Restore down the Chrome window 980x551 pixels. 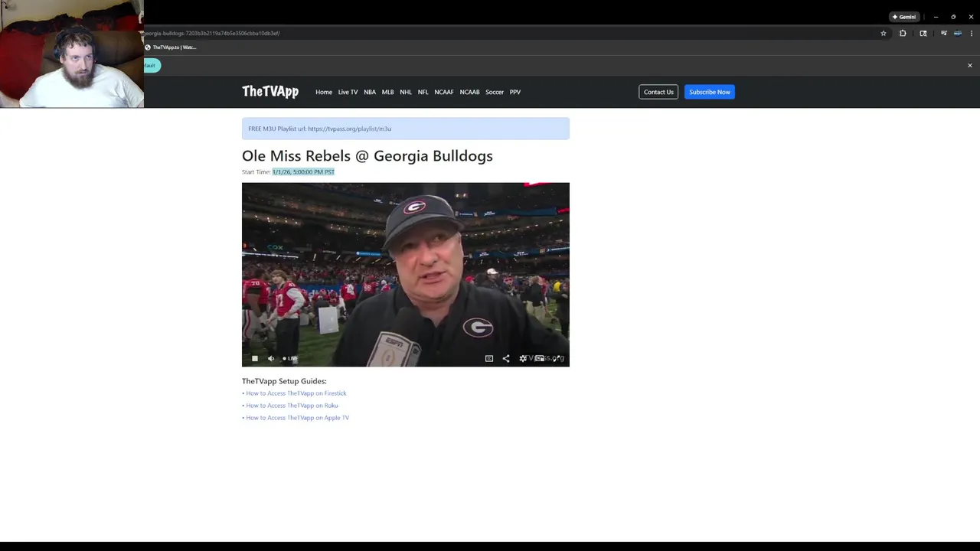[x=953, y=17]
